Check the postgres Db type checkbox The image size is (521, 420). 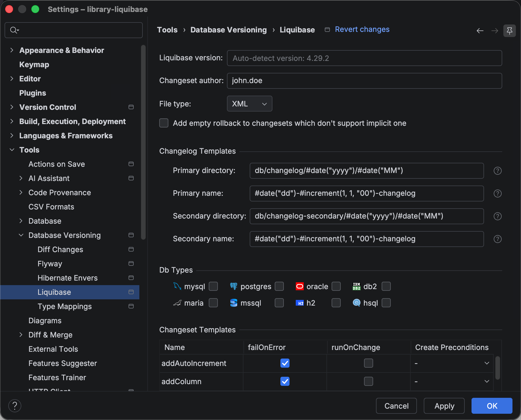[x=279, y=286]
